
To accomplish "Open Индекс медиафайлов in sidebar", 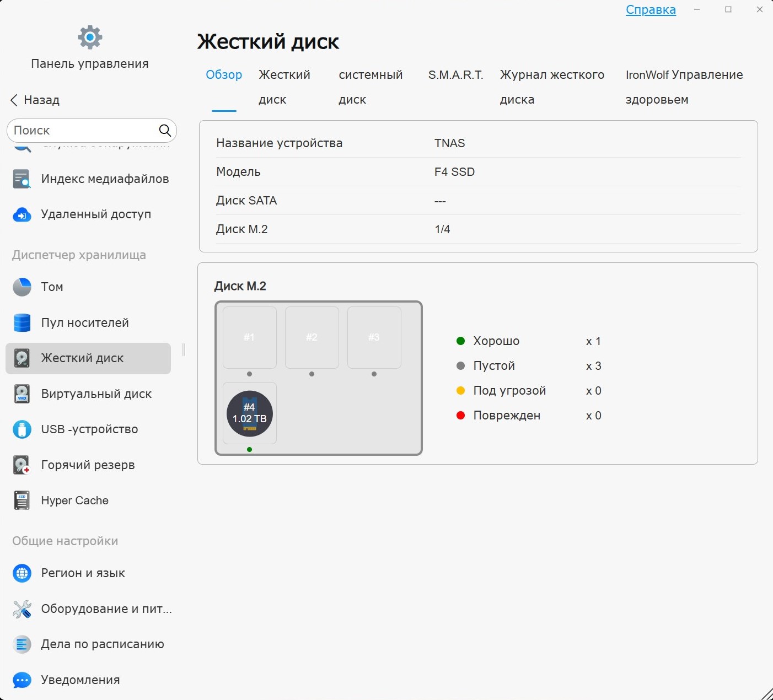I will click(x=88, y=179).
